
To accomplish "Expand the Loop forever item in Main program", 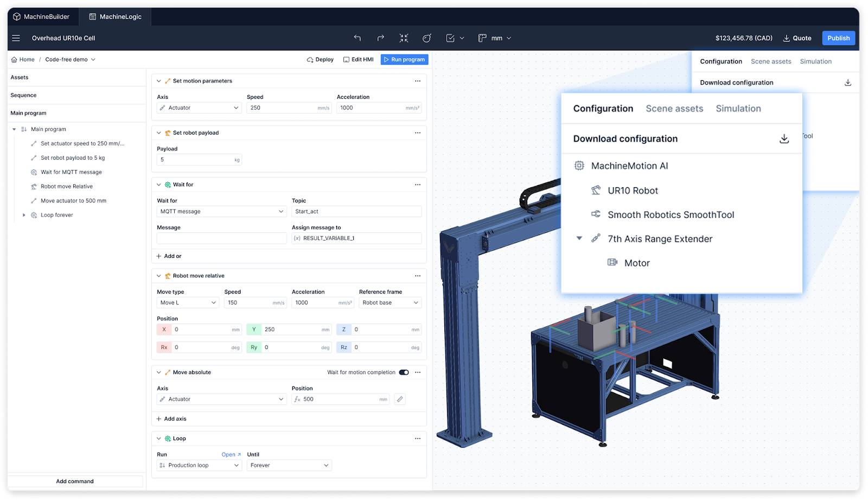I will 24,215.
